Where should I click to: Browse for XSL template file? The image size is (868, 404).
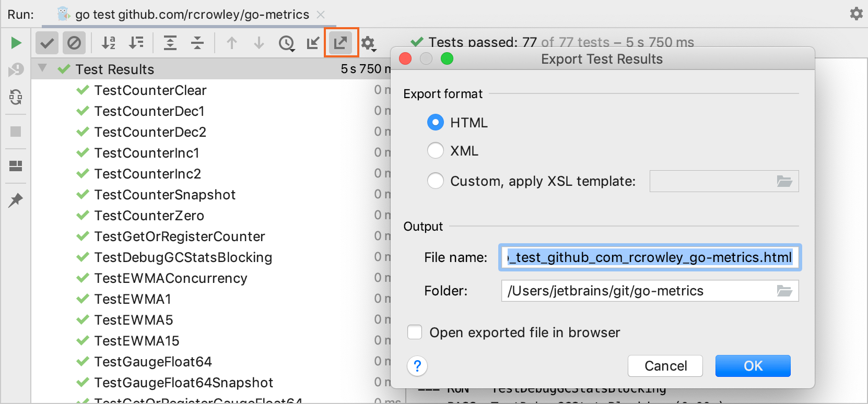click(784, 181)
